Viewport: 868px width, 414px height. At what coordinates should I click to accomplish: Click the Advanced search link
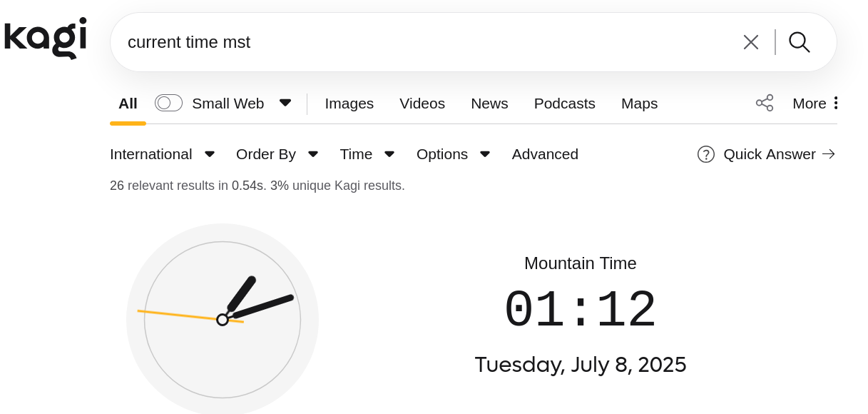pyautogui.click(x=545, y=154)
